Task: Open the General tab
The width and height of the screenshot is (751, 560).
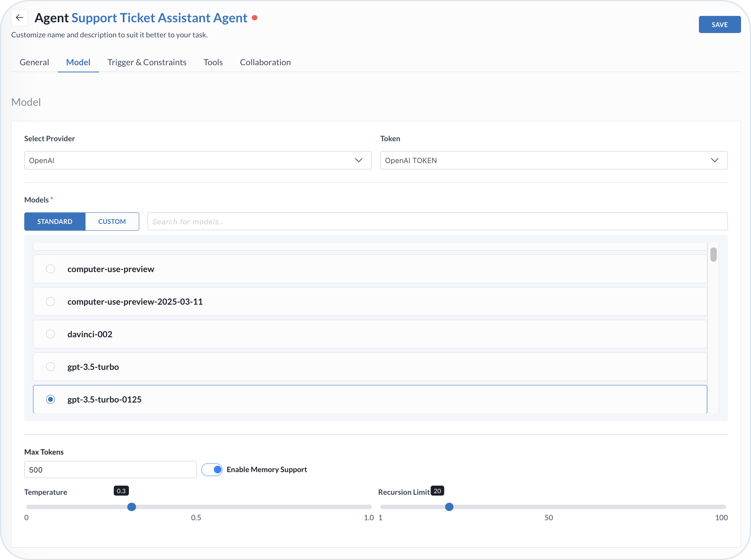Action: click(34, 62)
